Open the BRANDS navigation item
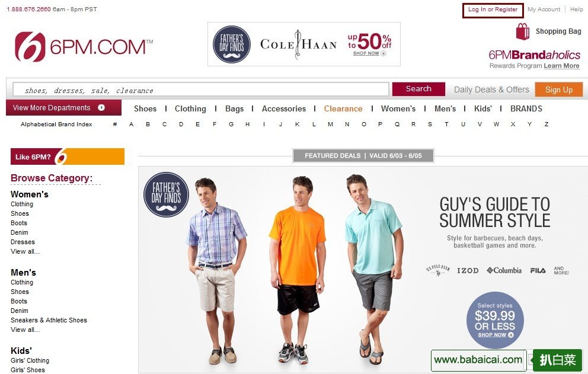Screen dimensions: 588x374 (x=526, y=109)
